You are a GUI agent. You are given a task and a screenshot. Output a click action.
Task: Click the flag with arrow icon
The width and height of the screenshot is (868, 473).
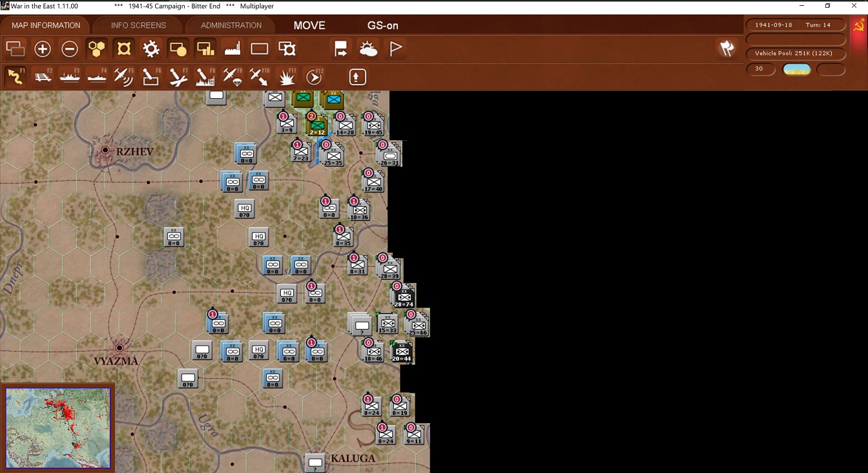341,48
